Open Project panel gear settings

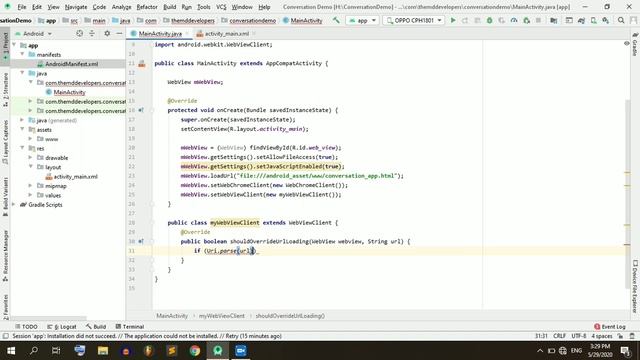coord(107,33)
